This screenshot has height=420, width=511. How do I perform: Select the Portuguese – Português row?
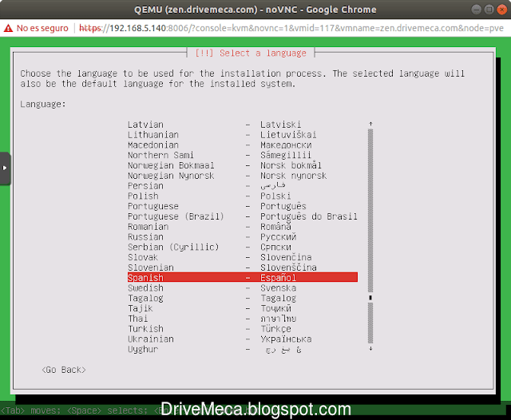(243, 206)
